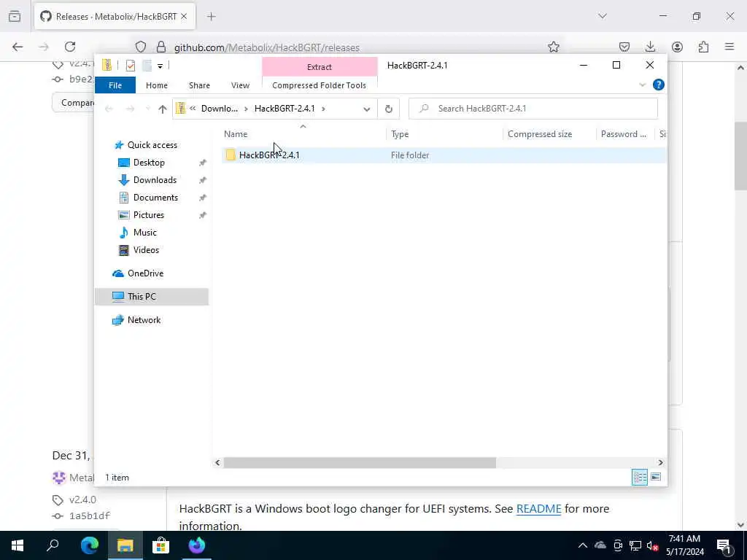Open a new Firefox tab
This screenshot has width=747, height=560.
point(212,17)
